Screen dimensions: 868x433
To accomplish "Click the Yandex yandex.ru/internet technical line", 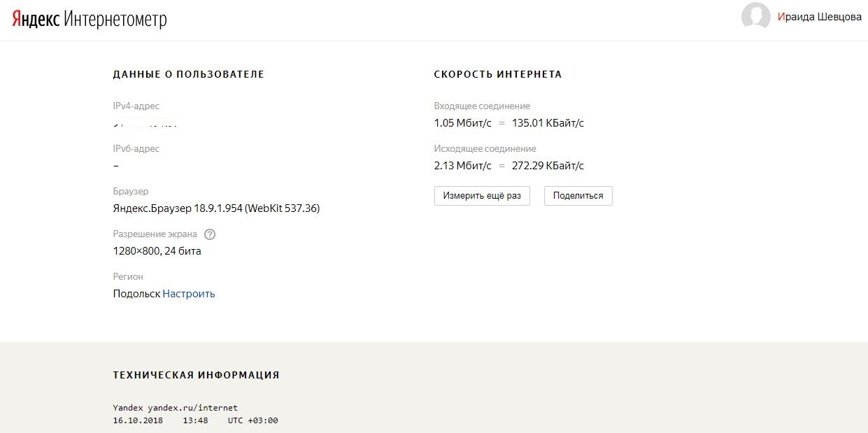I will 175,408.
